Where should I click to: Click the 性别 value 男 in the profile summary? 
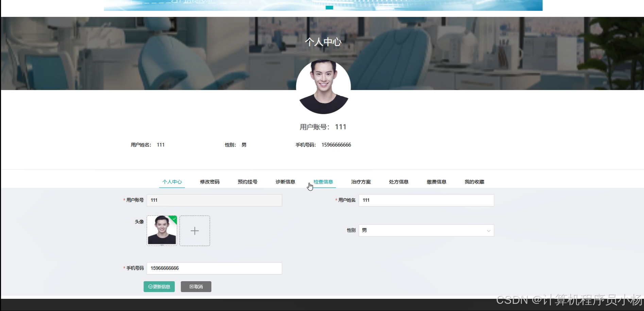click(x=244, y=145)
